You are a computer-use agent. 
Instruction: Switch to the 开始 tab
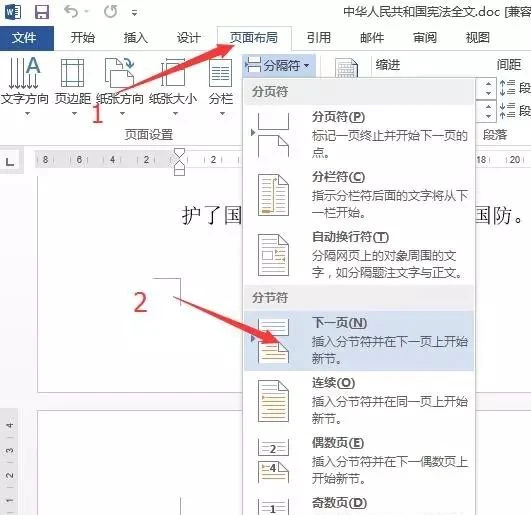coord(83,38)
